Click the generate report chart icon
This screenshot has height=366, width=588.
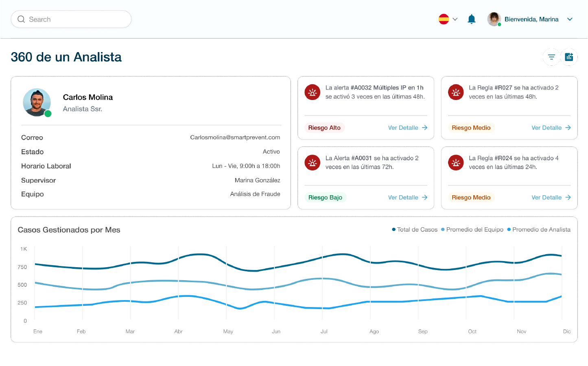tap(569, 57)
